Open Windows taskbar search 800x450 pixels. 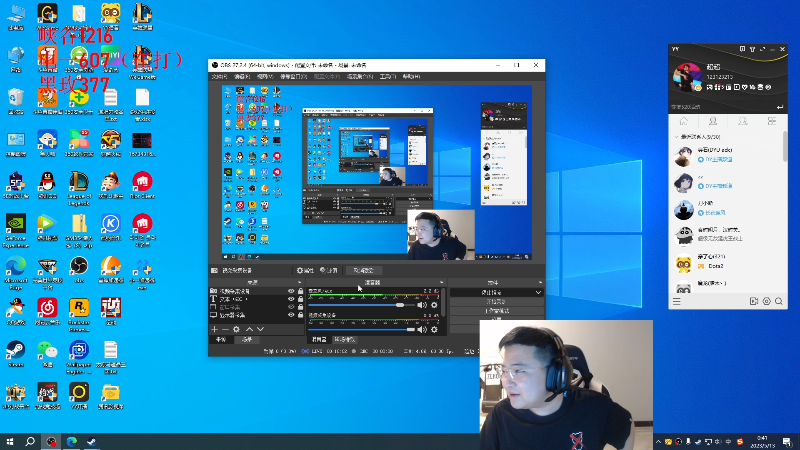click(30, 441)
